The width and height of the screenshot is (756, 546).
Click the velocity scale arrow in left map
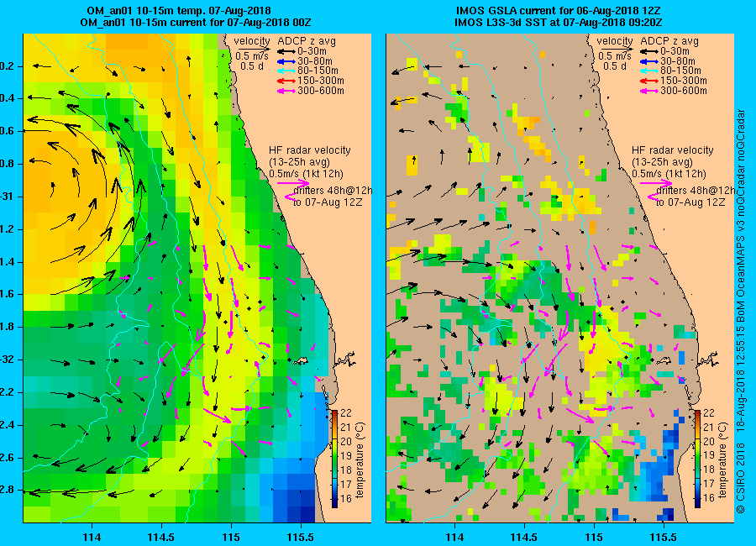tap(255, 48)
